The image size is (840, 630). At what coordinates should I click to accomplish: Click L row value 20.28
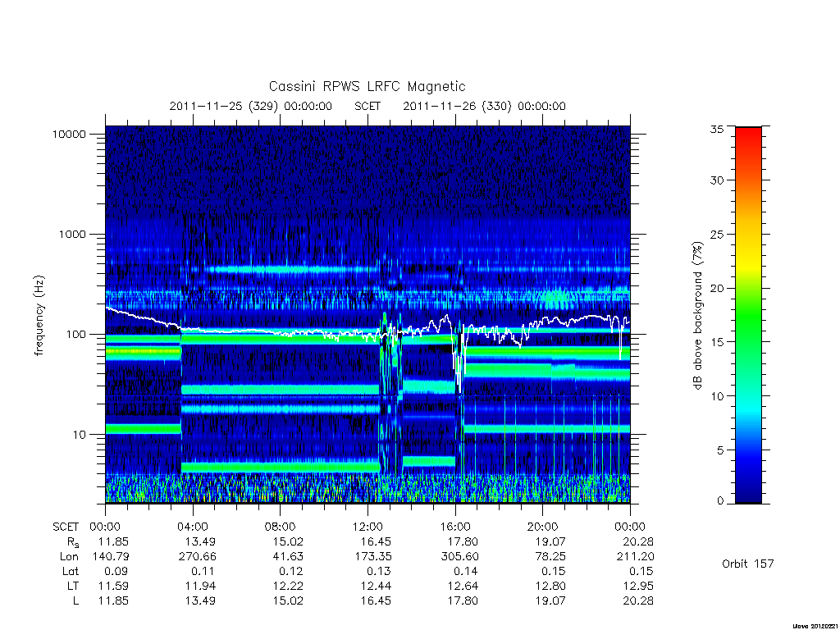(638, 600)
